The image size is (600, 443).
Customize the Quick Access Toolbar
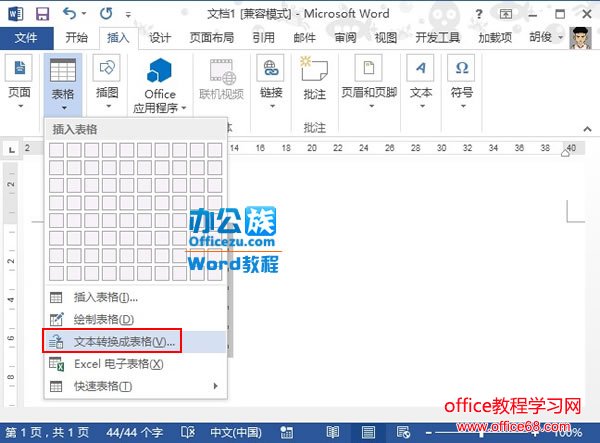tap(128, 15)
